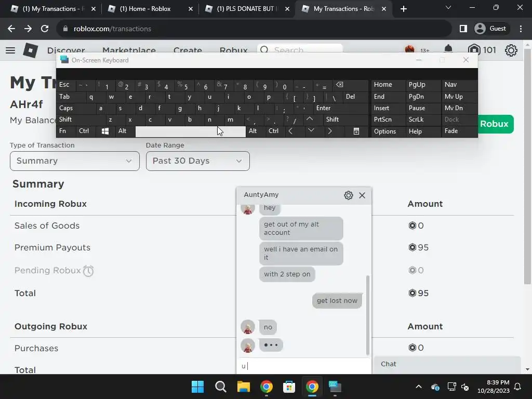Show hidden system tray icons
532x399 pixels.
[419, 387]
